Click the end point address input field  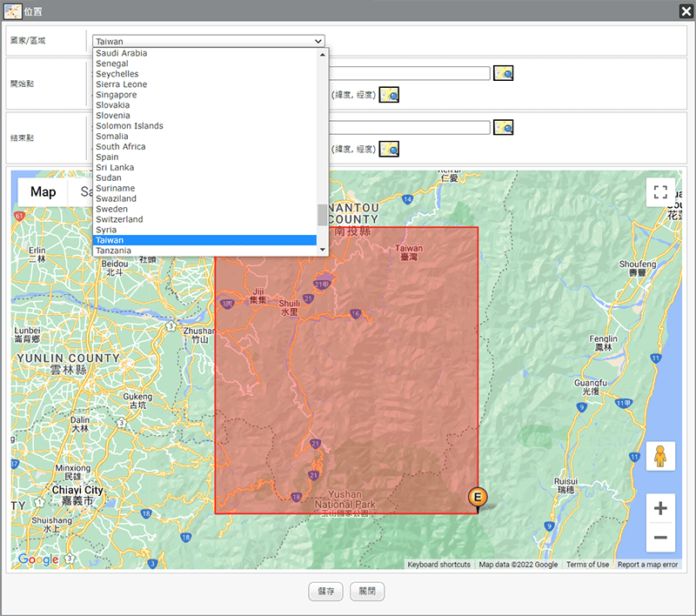tap(409, 128)
